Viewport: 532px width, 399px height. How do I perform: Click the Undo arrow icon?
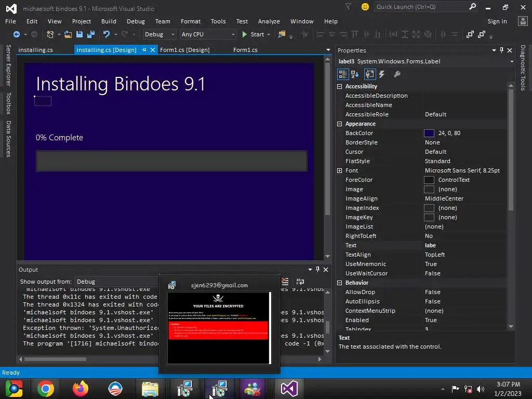(x=107, y=34)
